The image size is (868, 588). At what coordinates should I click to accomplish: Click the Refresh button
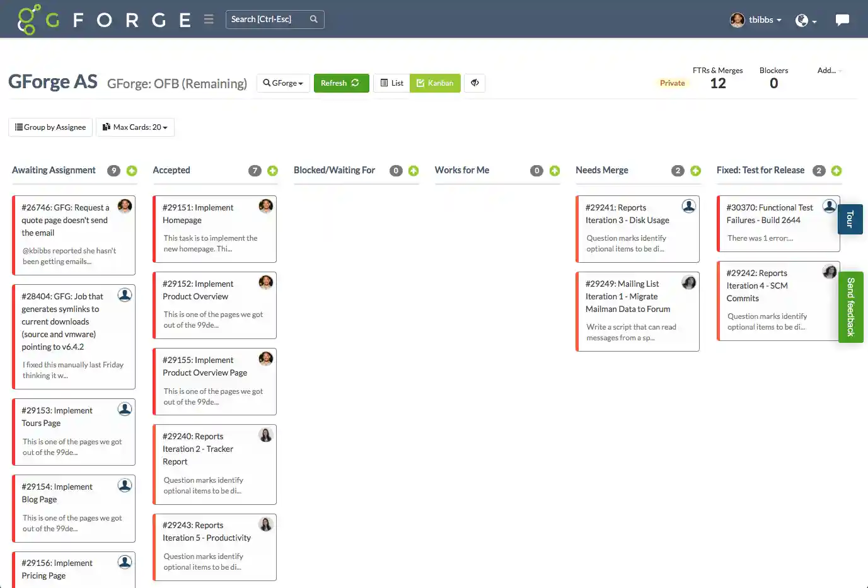click(341, 83)
